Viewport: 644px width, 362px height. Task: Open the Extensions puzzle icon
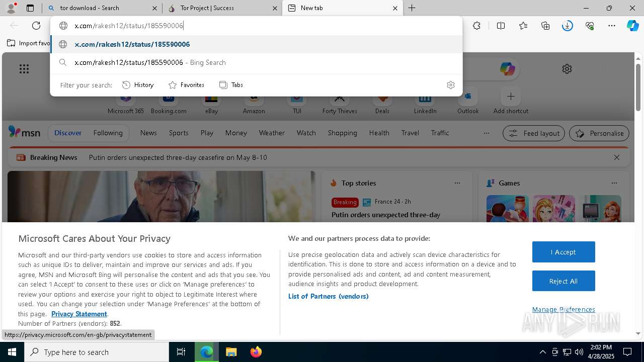click(x=476, y=26)
